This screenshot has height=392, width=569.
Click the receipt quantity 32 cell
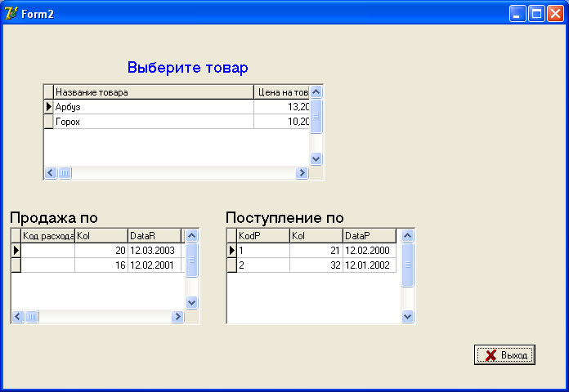[316, 265]
